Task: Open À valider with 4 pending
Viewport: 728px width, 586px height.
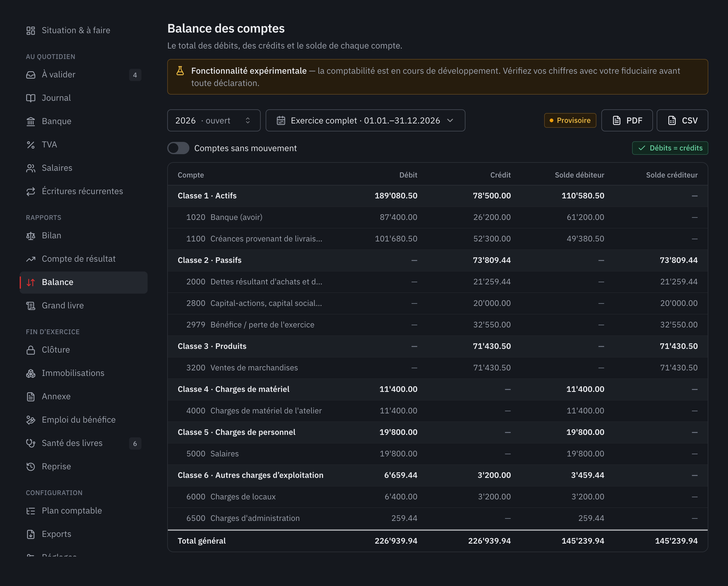Action: (83, 75)
